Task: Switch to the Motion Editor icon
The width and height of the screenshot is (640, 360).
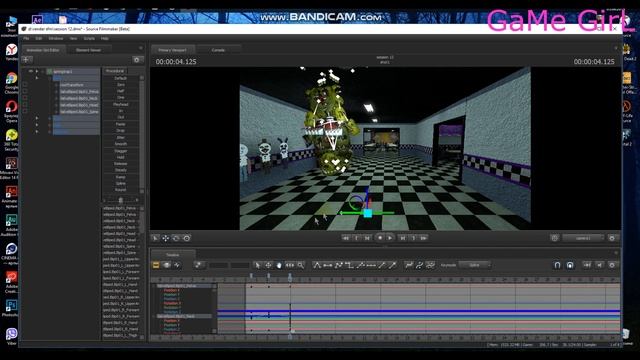Action: tap(167, 265)
